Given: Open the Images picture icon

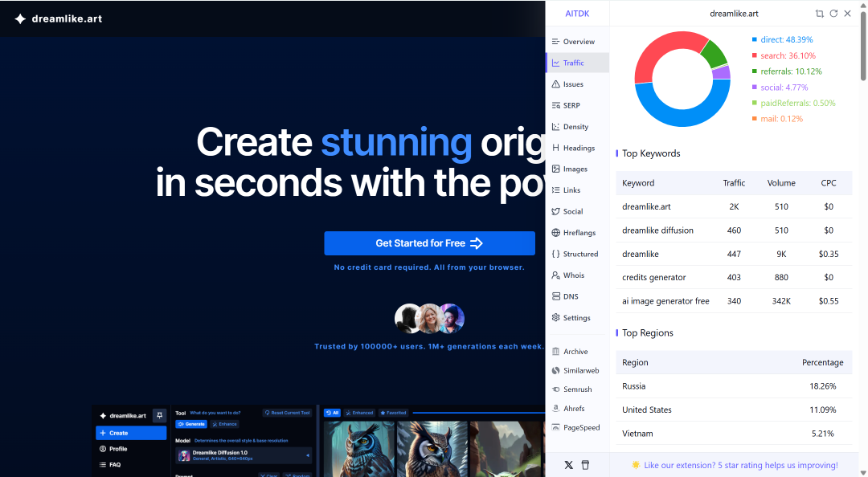Looking at the screenshot, I should point(556,169).
